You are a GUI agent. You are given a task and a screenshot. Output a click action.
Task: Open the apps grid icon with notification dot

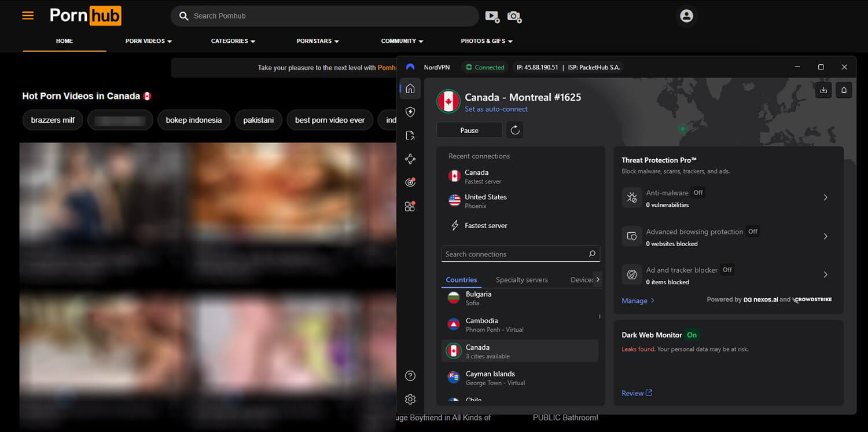tap(410, 206)
